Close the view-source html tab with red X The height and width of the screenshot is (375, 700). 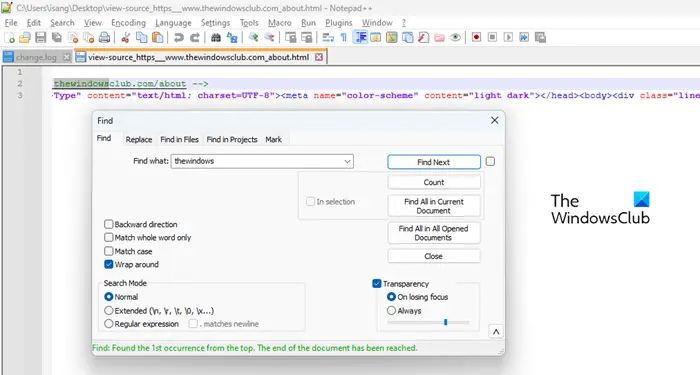[x=319, y=57]
